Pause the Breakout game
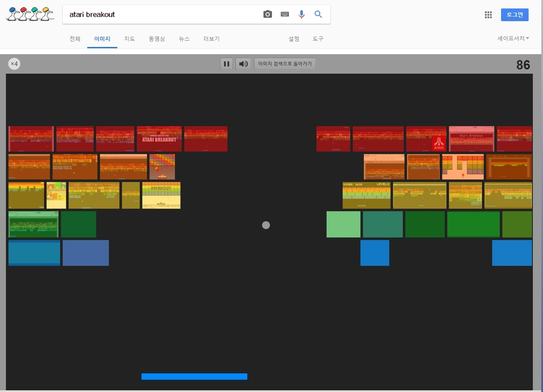 226,64
